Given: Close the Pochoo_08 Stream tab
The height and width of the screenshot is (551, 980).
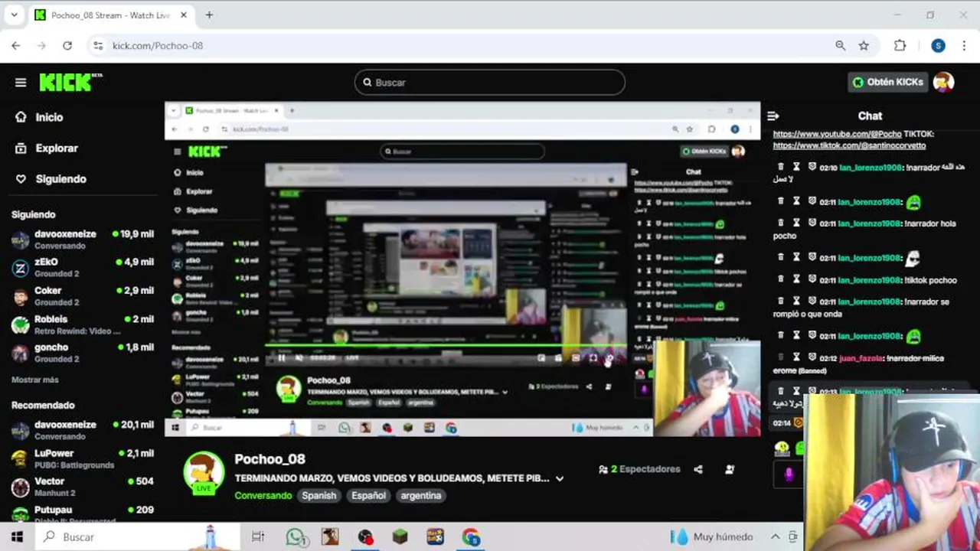Looking at the screenshot, I should click(184, 15).
